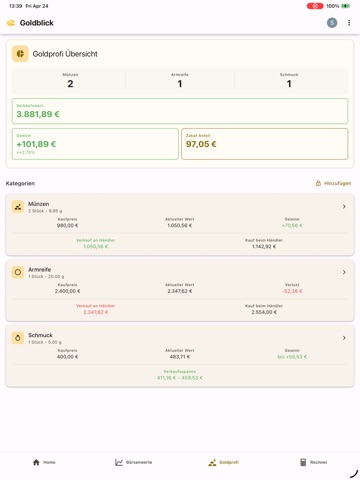Click the Armreife bangle ring icon
This screenshot has width=360, height=480.
coord(18,272)
